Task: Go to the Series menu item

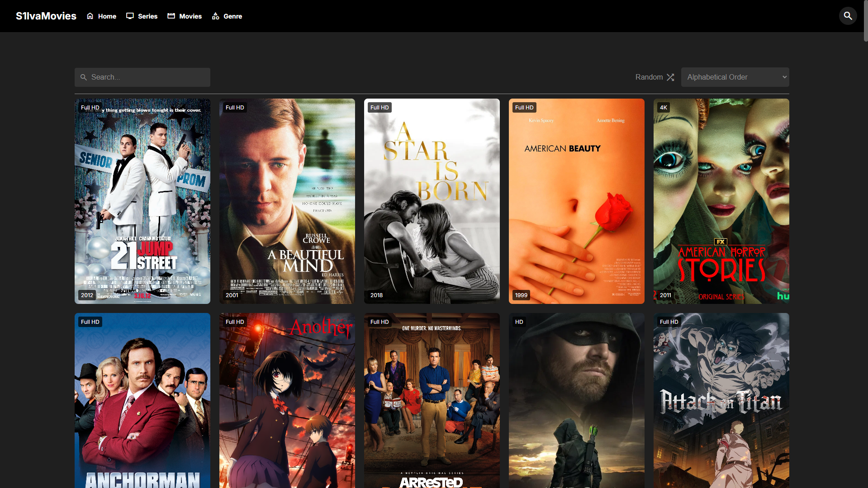Action: point(147,16)
